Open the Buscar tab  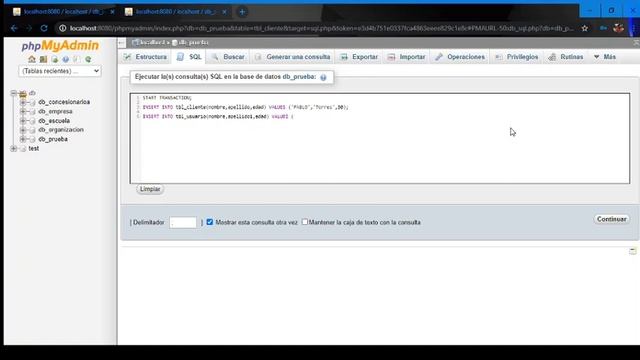(x=228, y=57)
